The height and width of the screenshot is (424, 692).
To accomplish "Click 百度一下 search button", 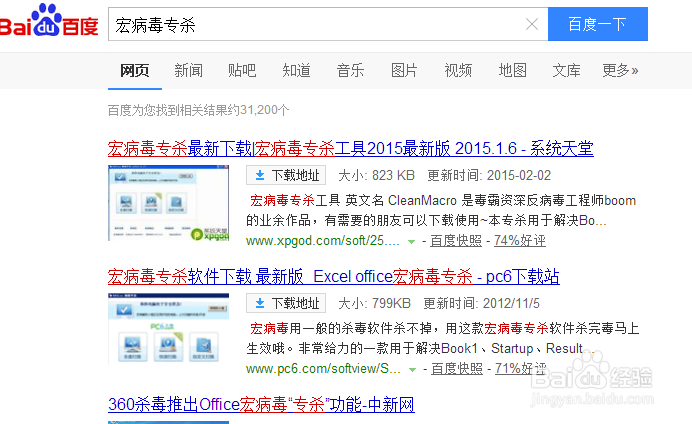I will 597,25.
